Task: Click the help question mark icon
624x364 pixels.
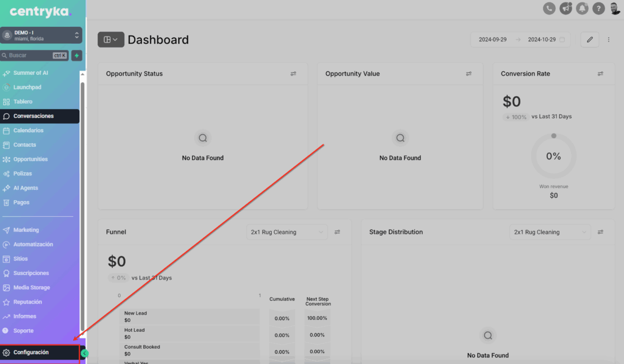Action: [599, 9]
